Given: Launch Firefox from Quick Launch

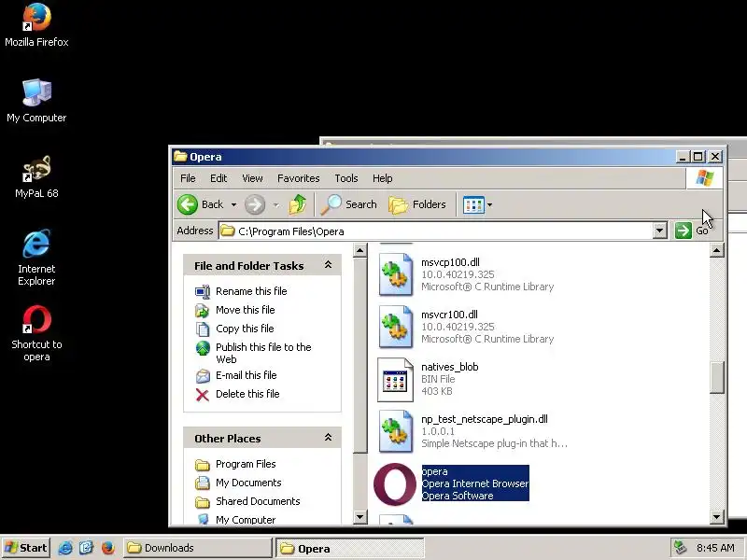Looking at the screenshot, I should tap(107, 548).
